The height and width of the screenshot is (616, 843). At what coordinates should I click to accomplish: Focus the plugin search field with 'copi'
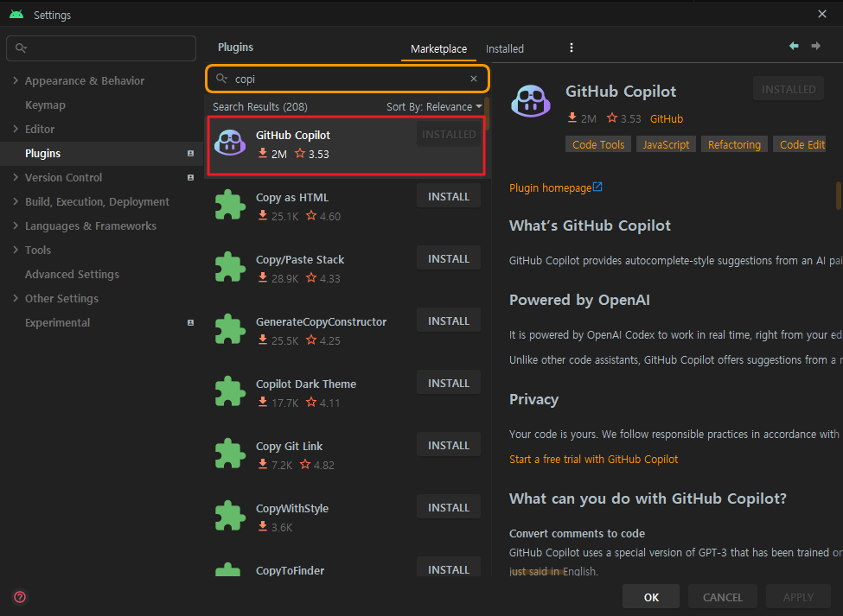[x=348, y=79]
